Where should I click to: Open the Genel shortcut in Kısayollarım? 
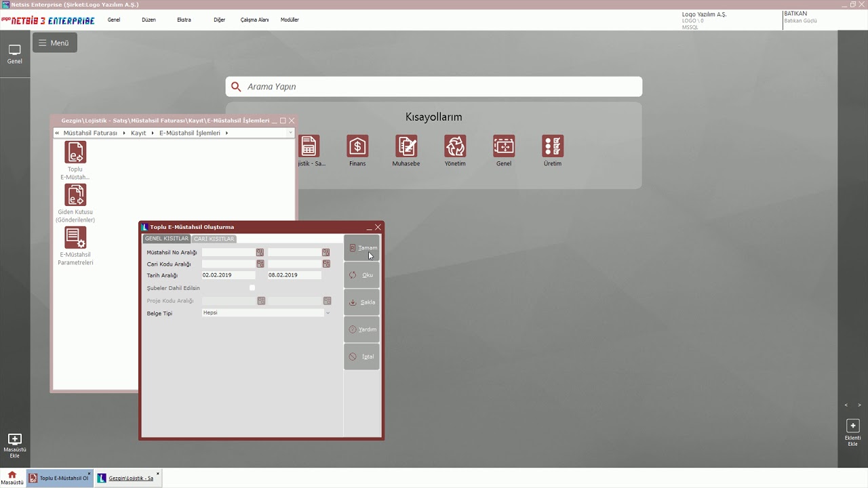point(504,146)
